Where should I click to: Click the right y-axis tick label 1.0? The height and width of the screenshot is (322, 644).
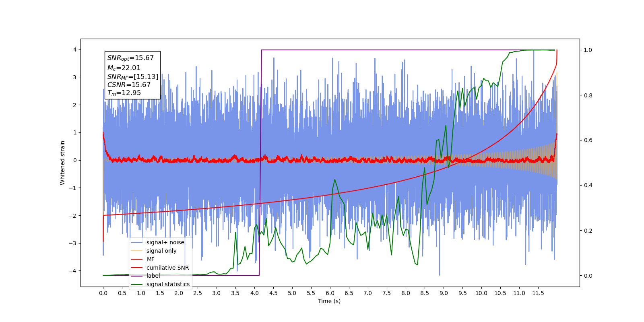(x=588, y=50)
